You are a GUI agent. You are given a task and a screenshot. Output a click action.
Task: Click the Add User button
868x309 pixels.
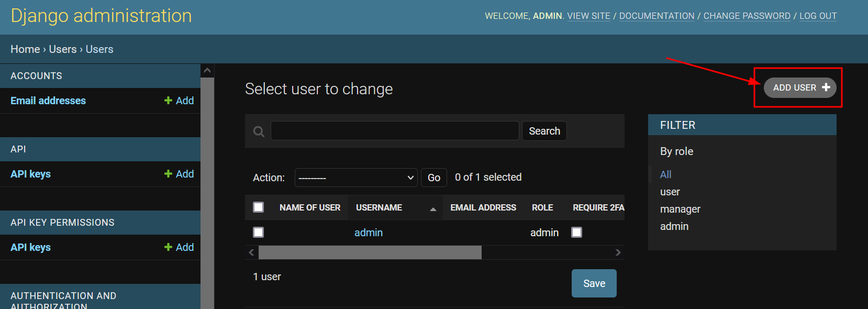tap(800, 87)
